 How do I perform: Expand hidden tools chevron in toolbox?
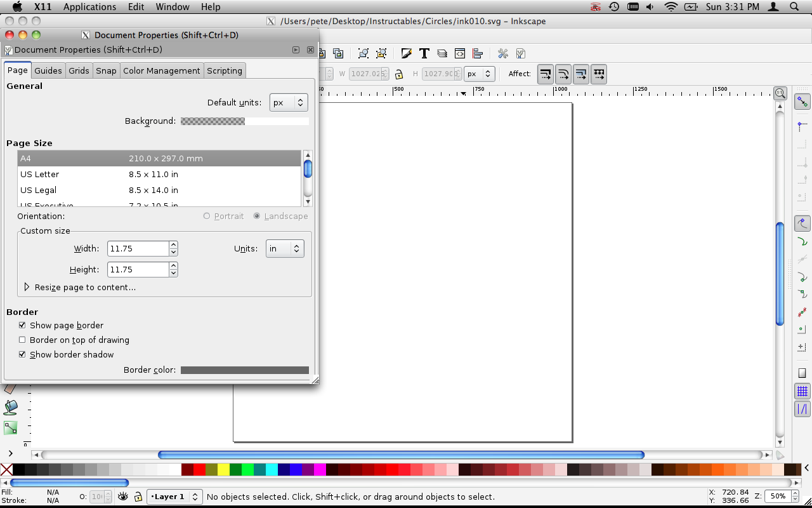click(11, 453)
